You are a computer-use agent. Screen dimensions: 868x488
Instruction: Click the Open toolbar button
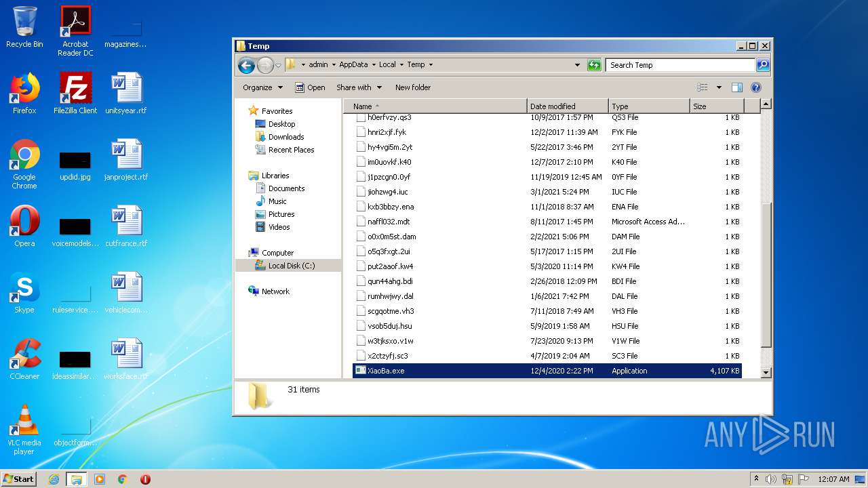310,87
